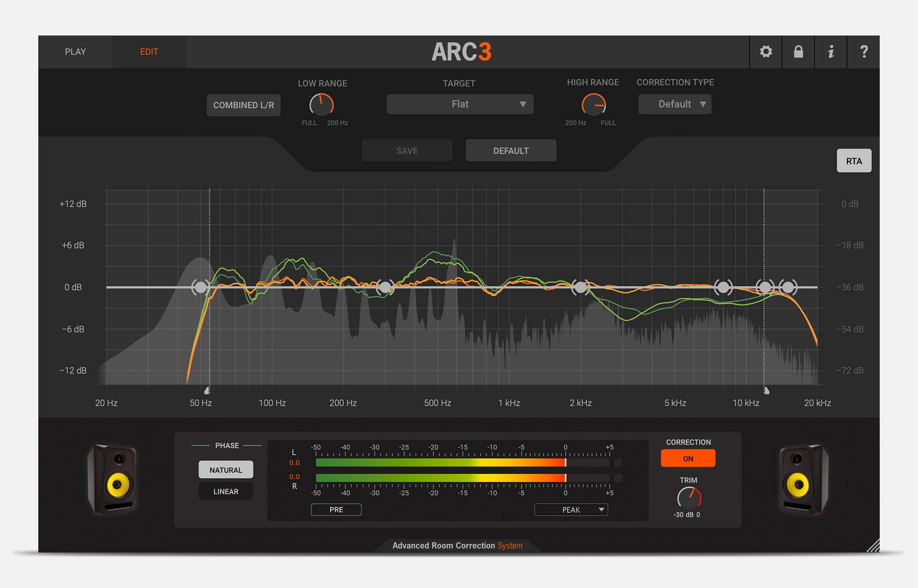
Task: Select NATURAL phase mode
Action: click(226, 470)
